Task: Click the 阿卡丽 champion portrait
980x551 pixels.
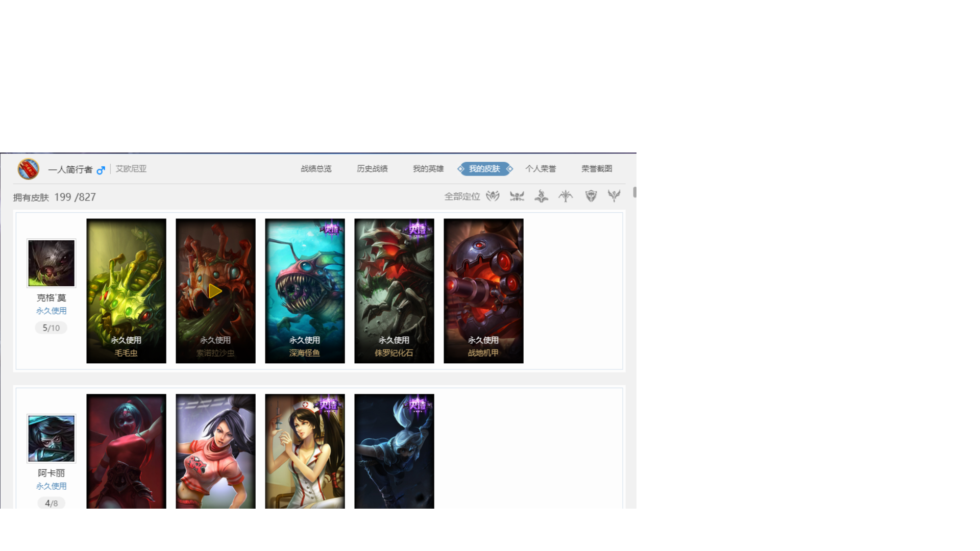Action: 51,439
